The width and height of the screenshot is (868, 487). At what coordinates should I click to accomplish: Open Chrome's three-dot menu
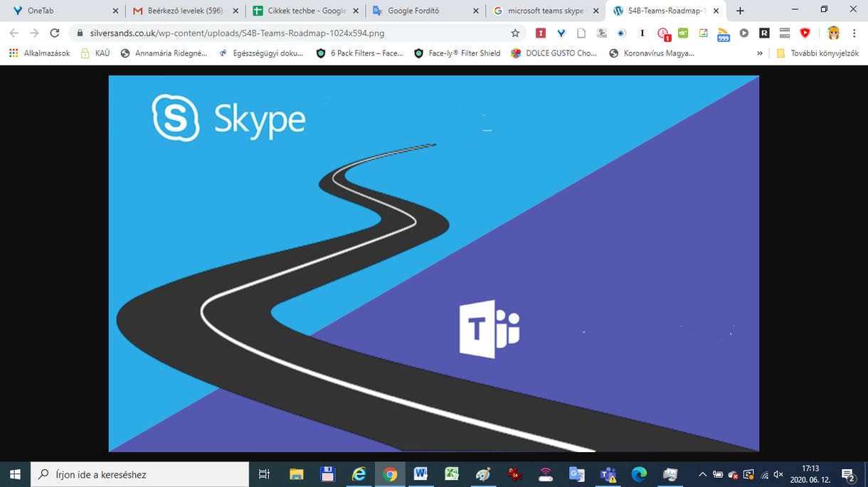click(854, 33)
